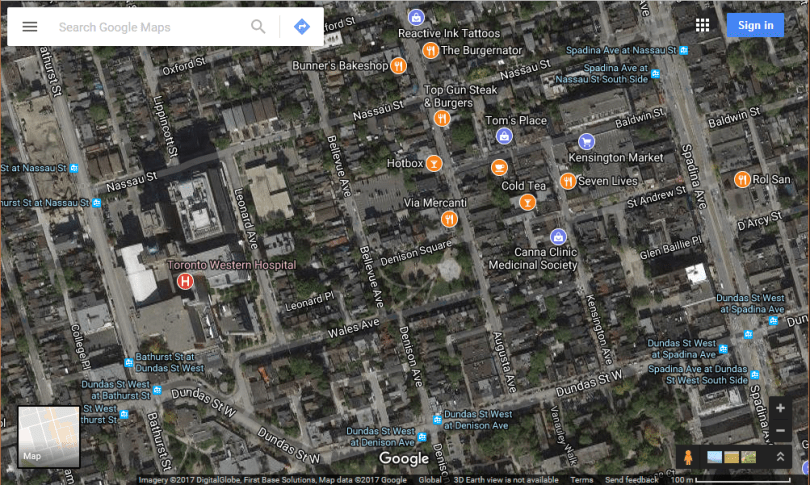Open the Send feedback link
Image resolution: width=810 pixels, height=485 pixels.
click(631, 480)
